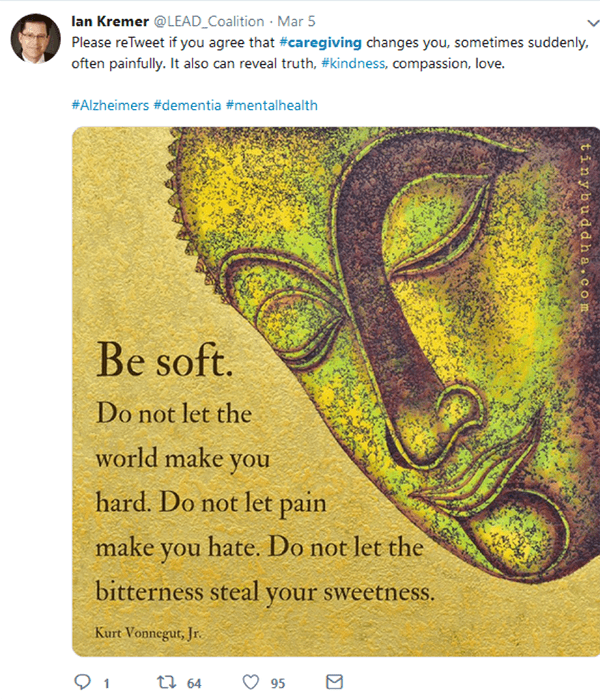
Task: Visit the #mentalhealth hashtag
Action: [x=272, y=105]
